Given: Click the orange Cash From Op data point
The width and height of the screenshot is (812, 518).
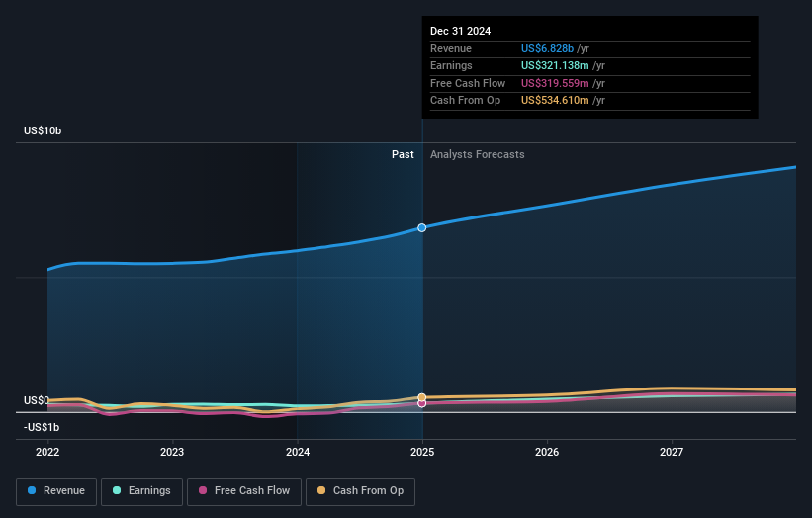Looking at the screenshot, I should point(422,397).
